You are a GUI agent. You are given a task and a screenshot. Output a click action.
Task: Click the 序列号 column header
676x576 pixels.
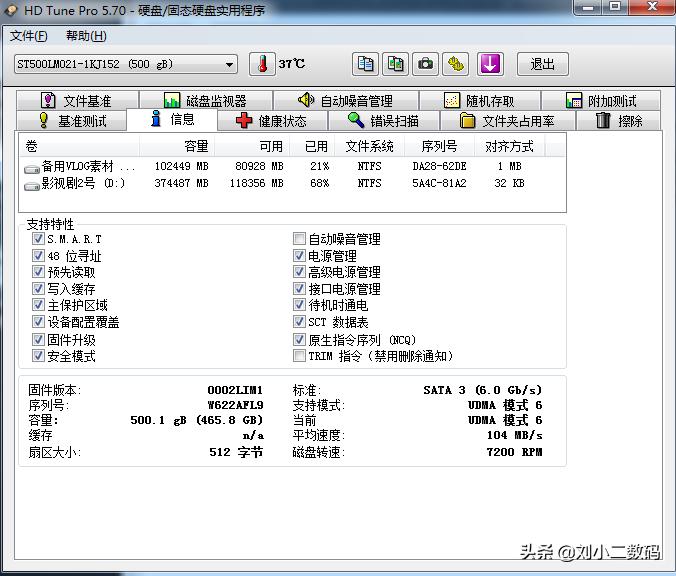[439, 146]
